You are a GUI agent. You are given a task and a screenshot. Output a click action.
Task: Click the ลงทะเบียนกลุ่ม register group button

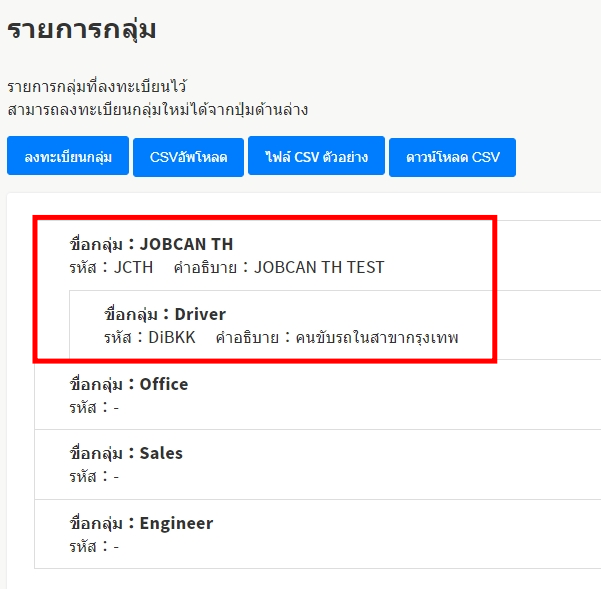click(x=68, y=157)
